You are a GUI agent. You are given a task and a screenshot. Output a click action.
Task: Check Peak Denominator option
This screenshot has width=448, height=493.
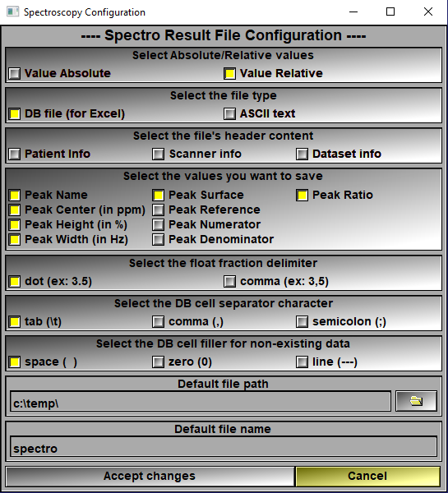159,240
